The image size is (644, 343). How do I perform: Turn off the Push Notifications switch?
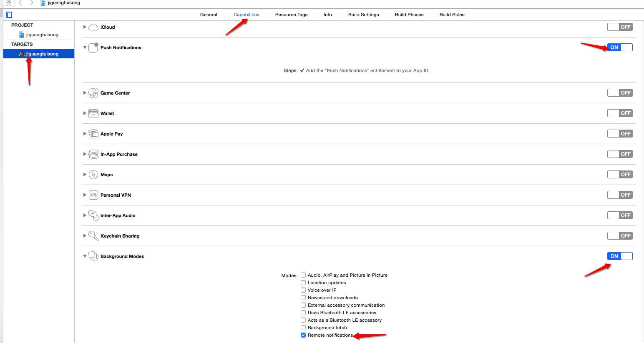click(620, 48)
